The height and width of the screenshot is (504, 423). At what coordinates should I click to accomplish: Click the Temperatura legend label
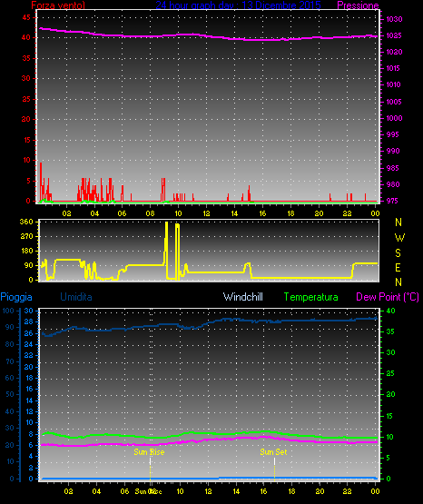(x=311, y=297)
